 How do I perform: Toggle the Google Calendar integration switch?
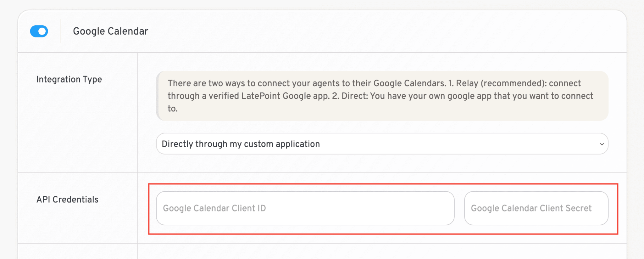(39, 31)
